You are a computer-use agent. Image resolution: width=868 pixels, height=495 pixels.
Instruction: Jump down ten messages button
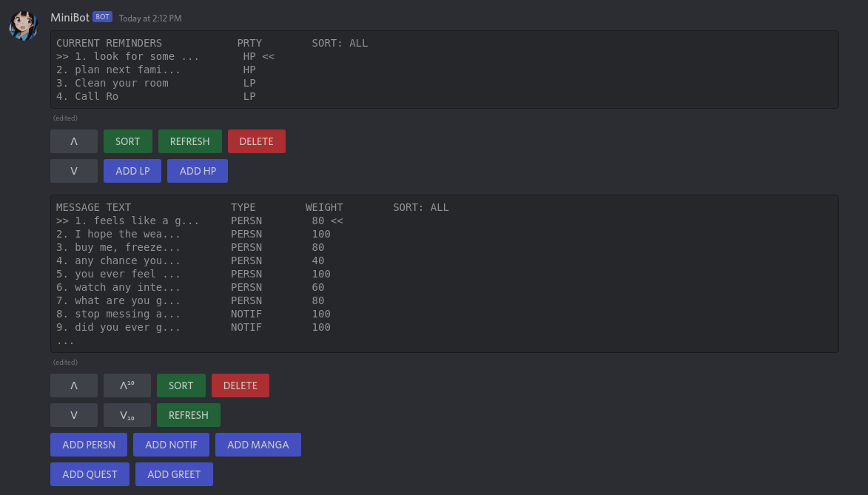click(x=127, y=415)
